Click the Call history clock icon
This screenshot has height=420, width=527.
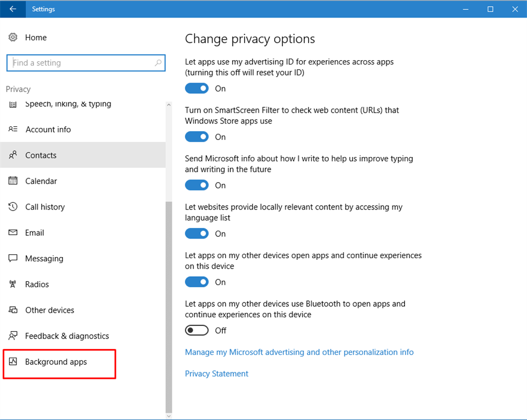[x=13, y=207]
